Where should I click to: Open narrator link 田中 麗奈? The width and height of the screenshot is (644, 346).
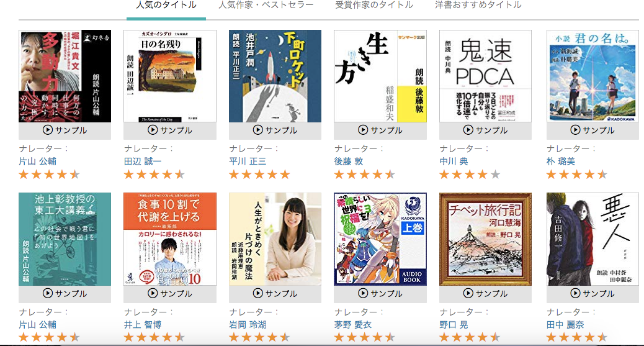pyautogui.click(x=566, y=325)
